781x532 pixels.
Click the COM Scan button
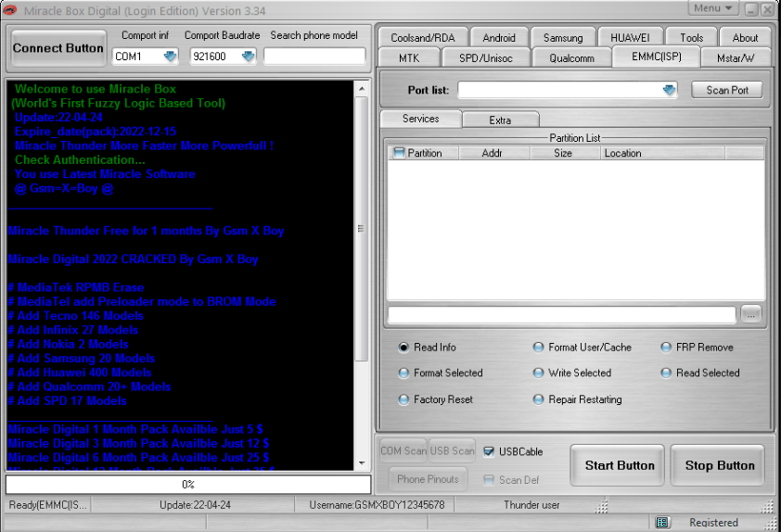coord(403,450)
